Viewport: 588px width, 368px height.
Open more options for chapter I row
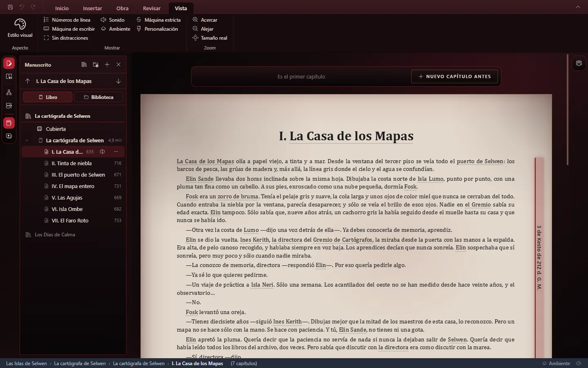(x=116, y=152)
